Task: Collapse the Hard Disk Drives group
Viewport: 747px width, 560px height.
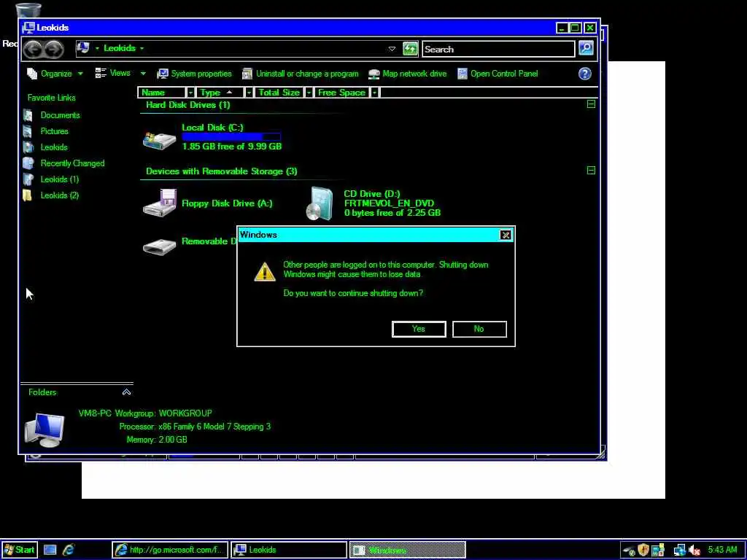Action: click(591, 104)
